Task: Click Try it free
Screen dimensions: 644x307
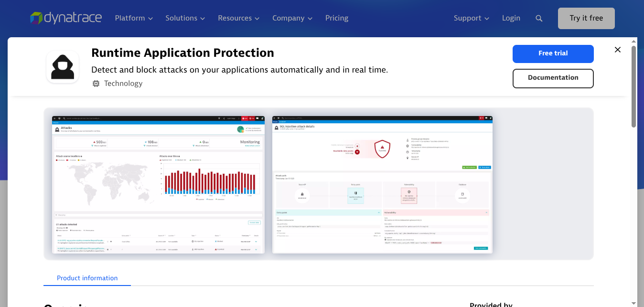Action: pos(586,18)
